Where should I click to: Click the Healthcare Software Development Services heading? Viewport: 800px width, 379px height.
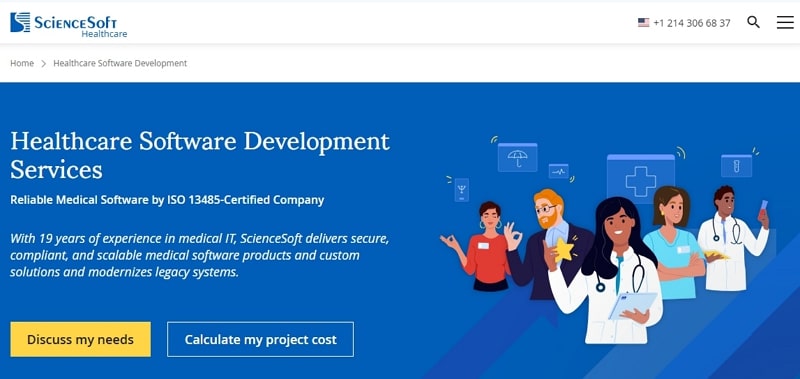click(200, 155)
